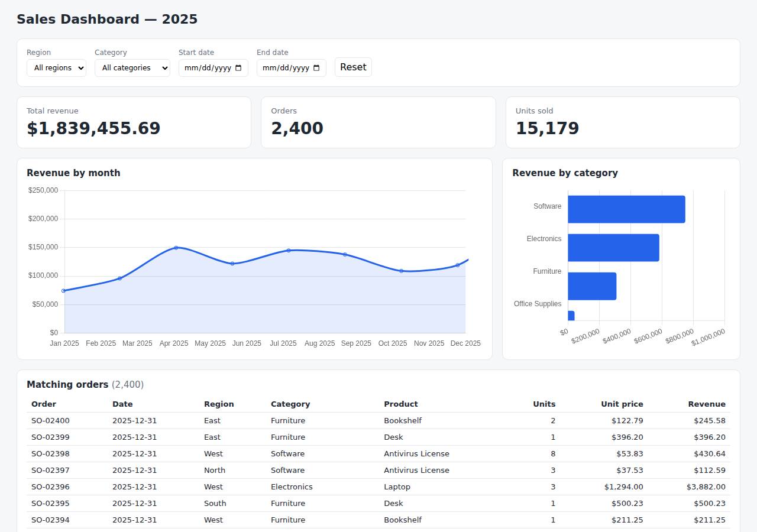Click the Revenue by month chart title
The image size is (757, 532).
(73, 173)
